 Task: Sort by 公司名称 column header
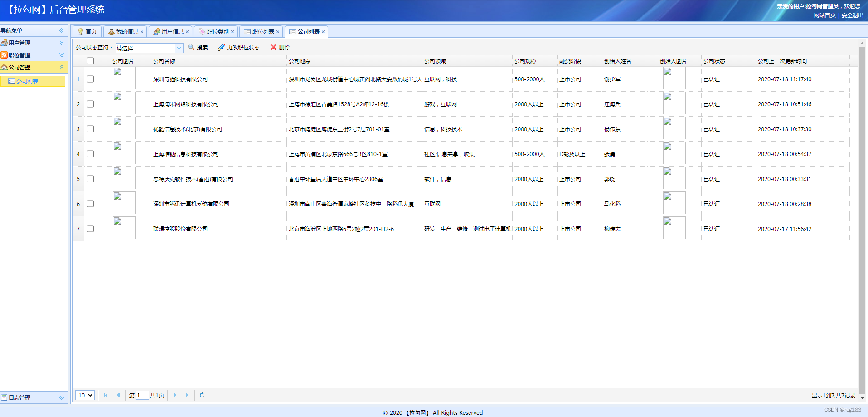tap(219, 61)
